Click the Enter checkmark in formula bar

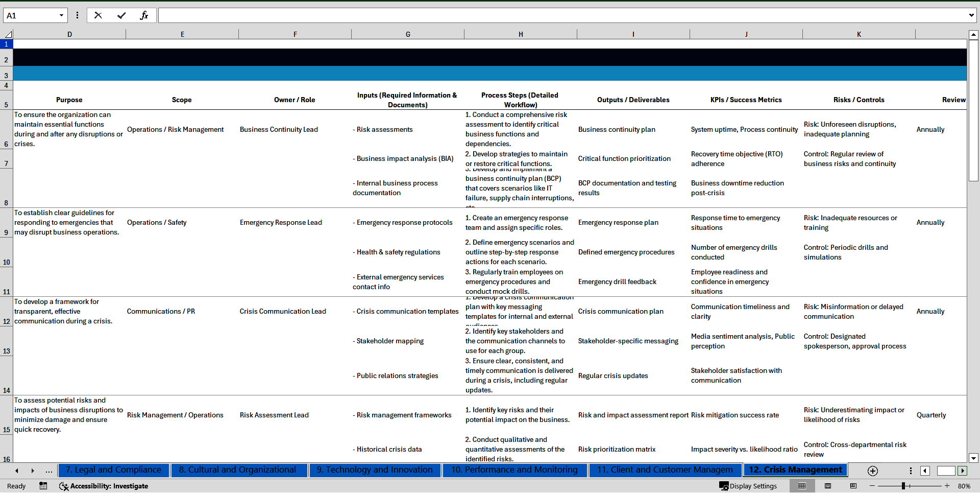[x=121, y=15]
